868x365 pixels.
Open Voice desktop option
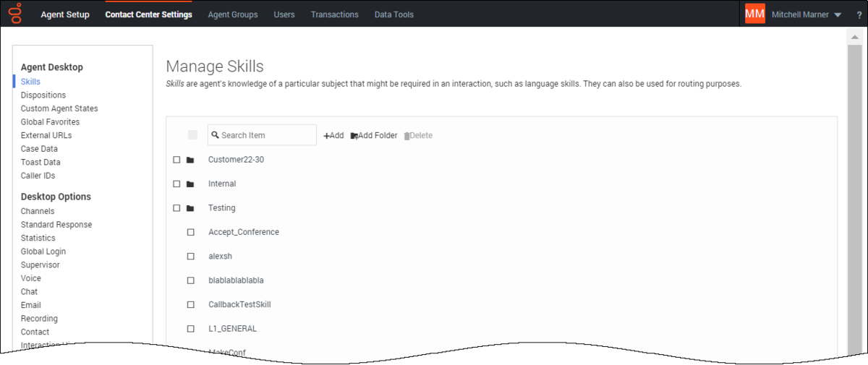31,278
